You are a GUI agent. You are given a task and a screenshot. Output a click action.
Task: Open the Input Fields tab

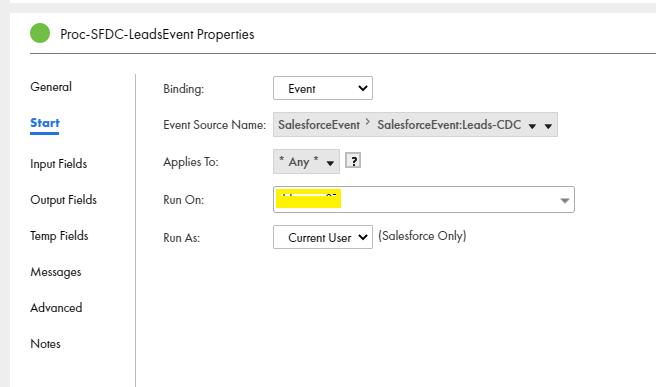(59, 164)
